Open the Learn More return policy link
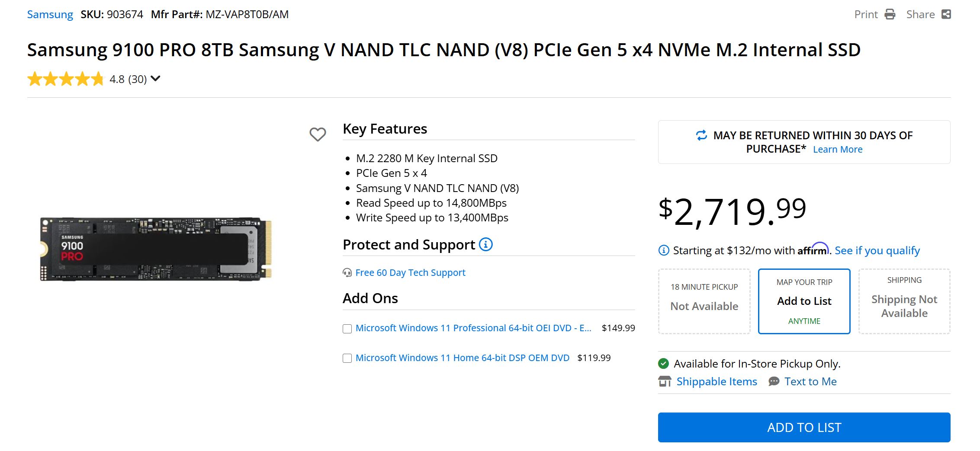This screenshot has width=980, height=451. [x=838, y=149]
